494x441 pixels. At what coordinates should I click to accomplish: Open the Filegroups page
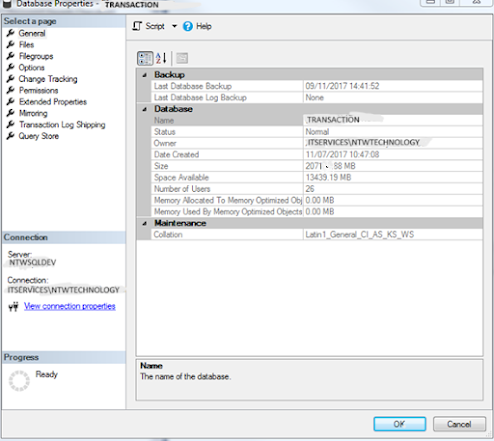[x=36, y=56]
